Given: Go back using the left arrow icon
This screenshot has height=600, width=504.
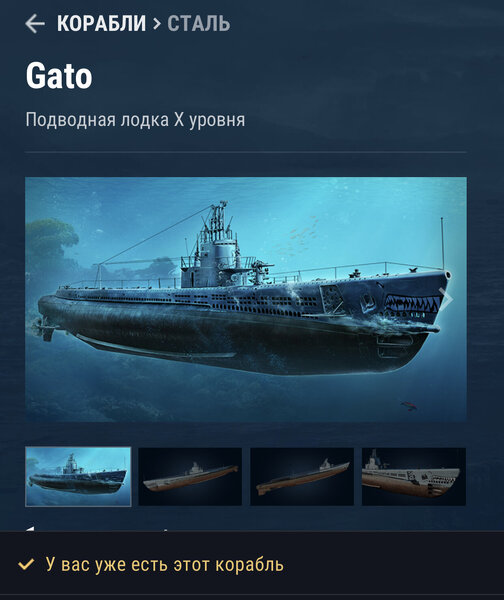Looking at the screenshot, I should [x=35, y=23].
